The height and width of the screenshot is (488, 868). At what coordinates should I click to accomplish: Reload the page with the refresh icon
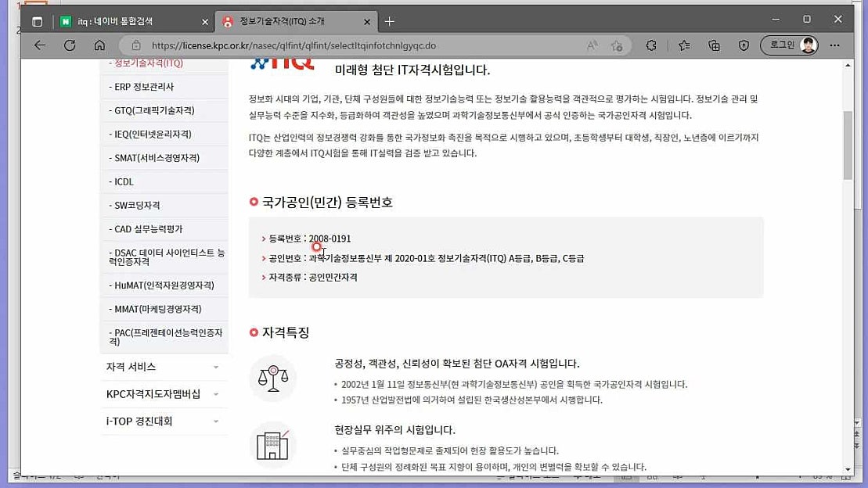point(70,45)
